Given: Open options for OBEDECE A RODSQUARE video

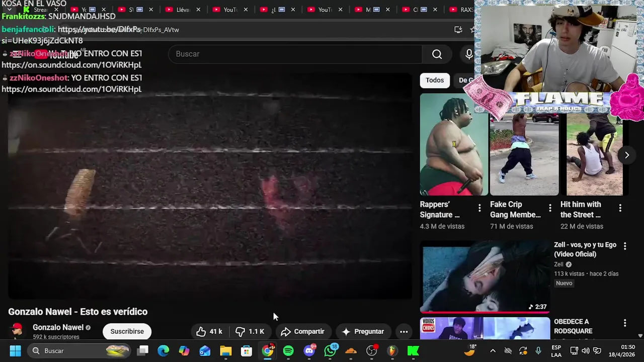Looking at the screenshot, I should (625, 323).
